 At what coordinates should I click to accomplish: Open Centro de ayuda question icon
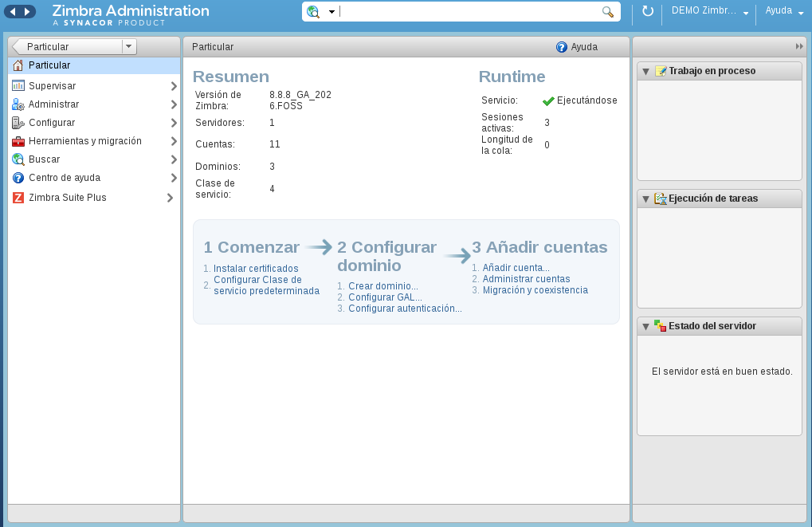(18, 178)
